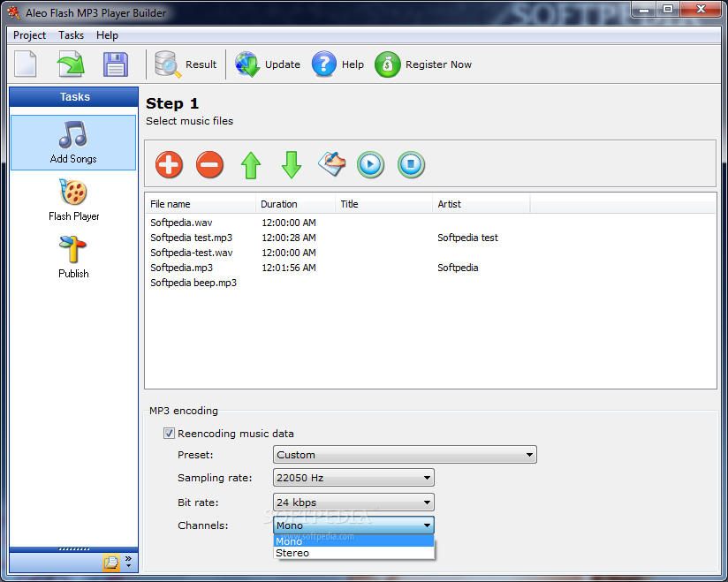Open the Tasks menu

[x=71, y=35]
